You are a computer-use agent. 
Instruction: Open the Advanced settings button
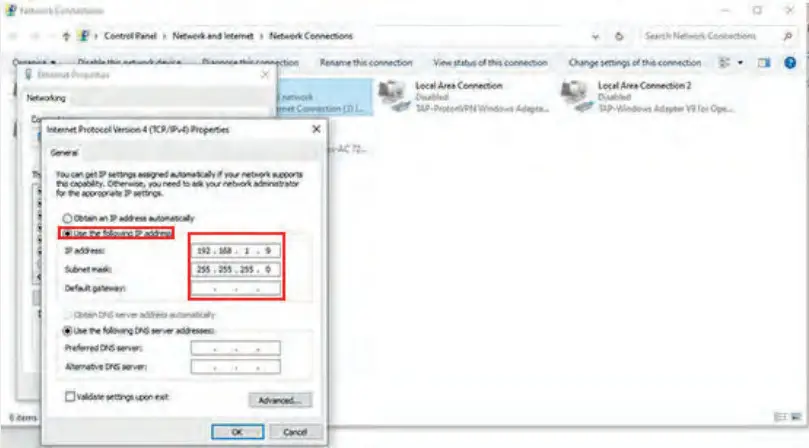(280, 400)
